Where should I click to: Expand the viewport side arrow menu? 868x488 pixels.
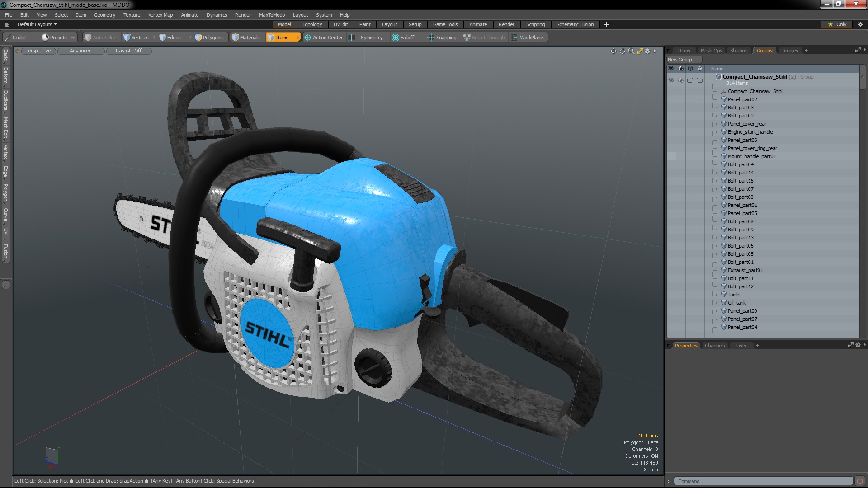click(x=655, y=51)
